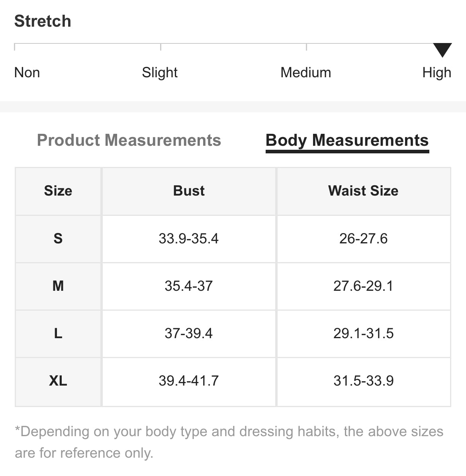Select the Bust column header

click(189, 191)
